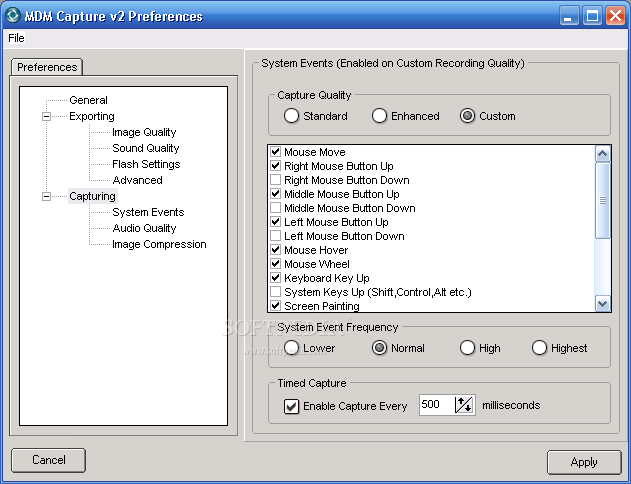
Task: Uncheck Left Mouse Button Up
Action: tap(275, 222)
